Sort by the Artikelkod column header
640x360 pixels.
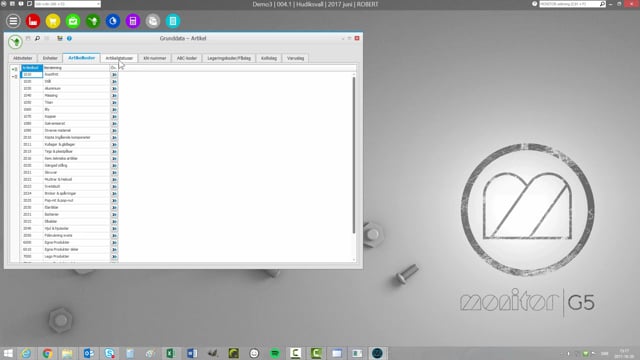tap(32, 68)
